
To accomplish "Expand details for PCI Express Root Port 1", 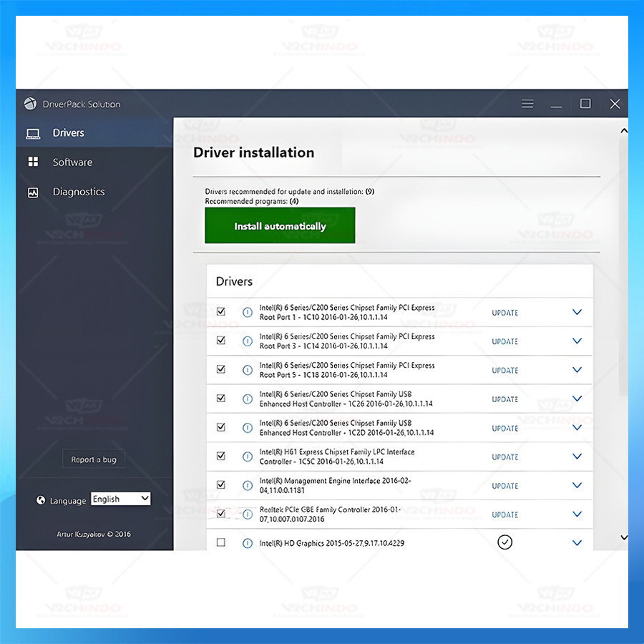I will (x=577, y=312).
